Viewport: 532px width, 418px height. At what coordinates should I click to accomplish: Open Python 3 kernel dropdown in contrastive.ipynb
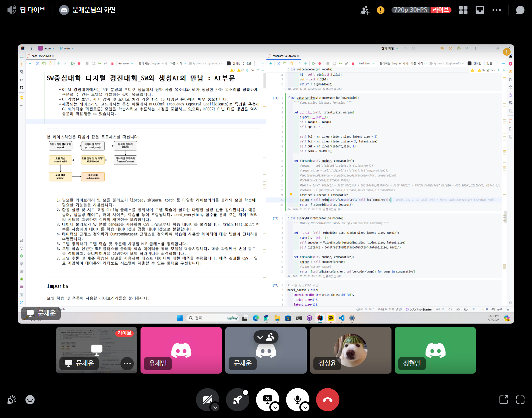(x=447, y=63)
